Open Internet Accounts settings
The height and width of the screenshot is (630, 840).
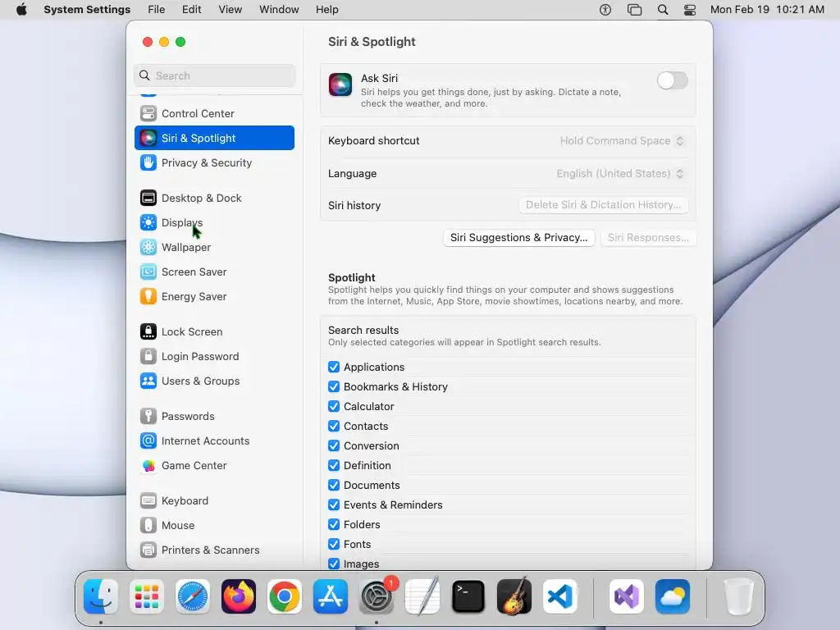[214, 441]
